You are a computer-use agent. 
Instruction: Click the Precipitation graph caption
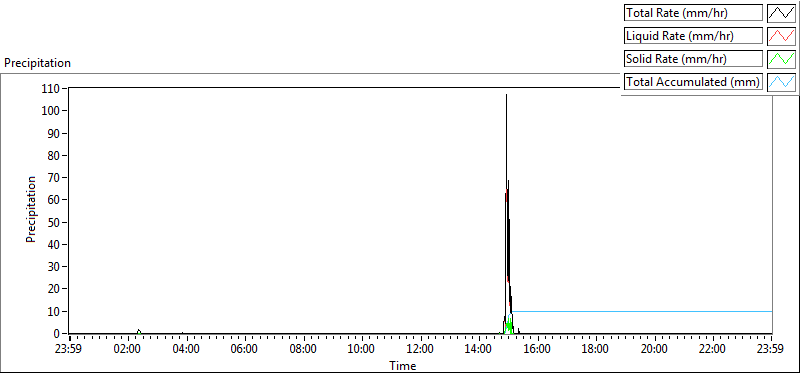[37, 63]
